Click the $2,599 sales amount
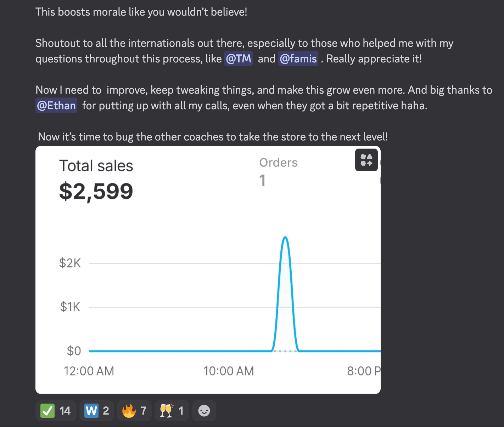504x427 pixels. 96,192
